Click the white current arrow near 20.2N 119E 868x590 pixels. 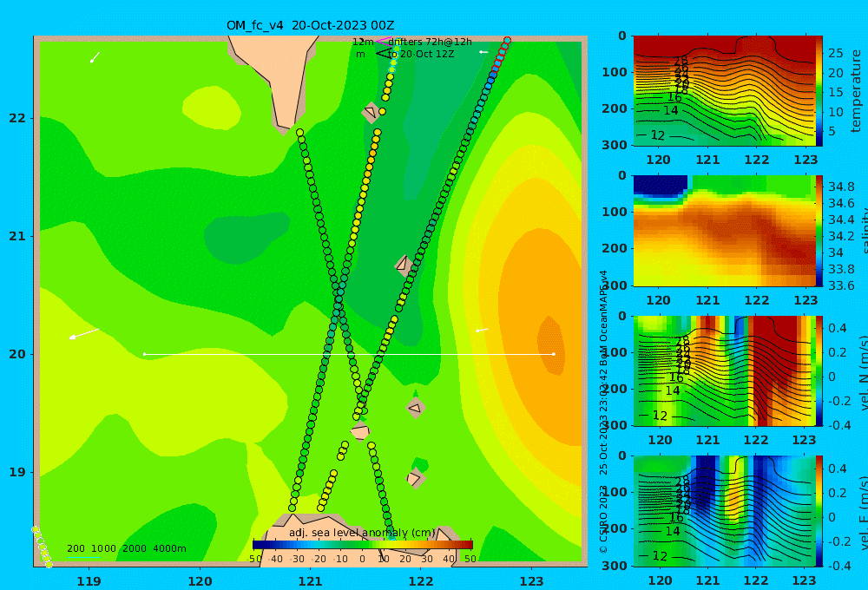pos(83,334)
